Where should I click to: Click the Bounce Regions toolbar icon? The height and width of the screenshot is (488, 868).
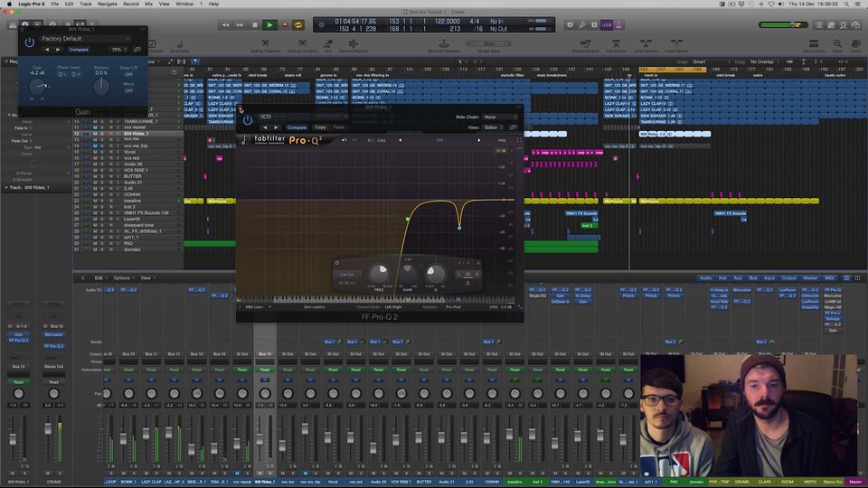pyautogui.click(x=354, y=43)
